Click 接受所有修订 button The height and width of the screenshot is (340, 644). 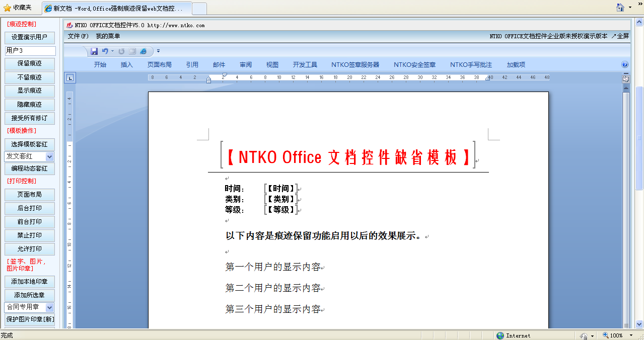pyautogui.click(x=30, y=118)
